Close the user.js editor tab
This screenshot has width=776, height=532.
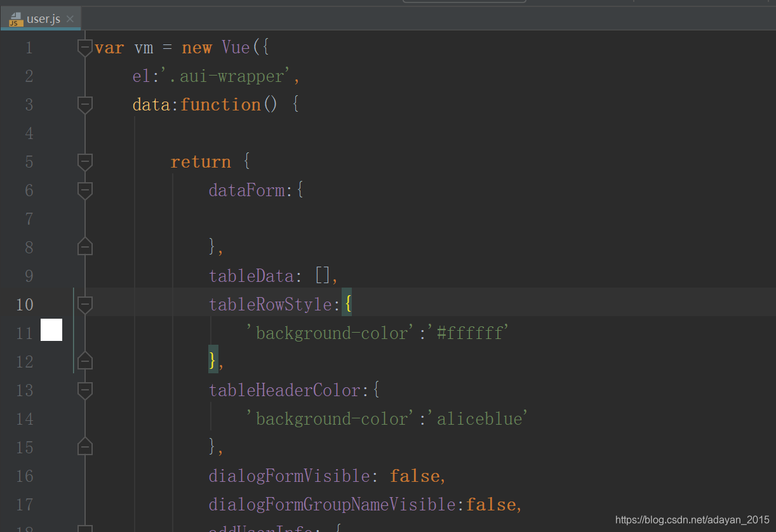pos(70,19)
